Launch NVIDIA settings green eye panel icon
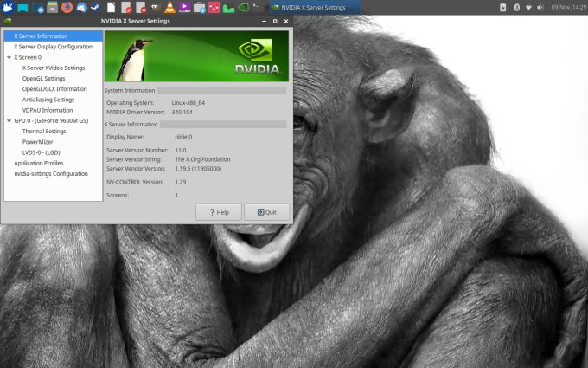This screenshot has width=588, height=368. point(243,7)
